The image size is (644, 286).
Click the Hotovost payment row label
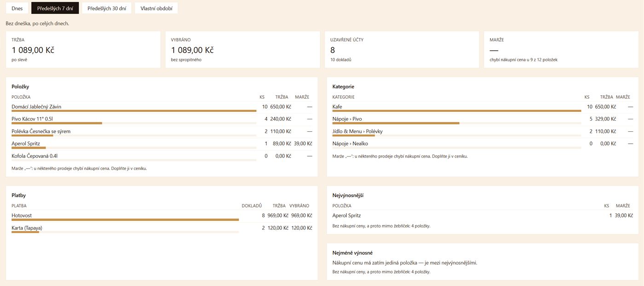tap(22, 216)
